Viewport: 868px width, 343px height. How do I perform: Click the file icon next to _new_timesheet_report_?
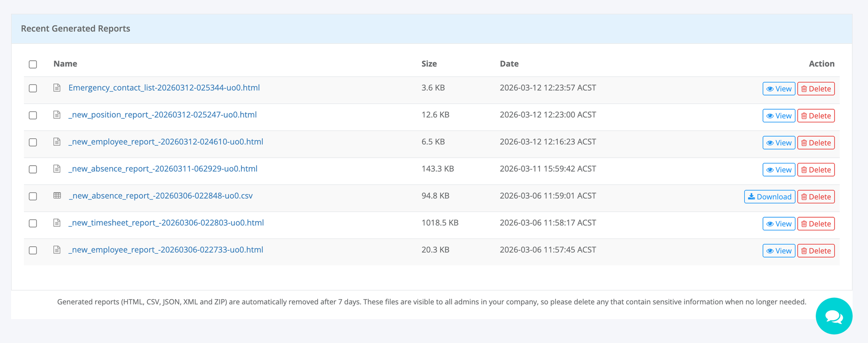57,223
